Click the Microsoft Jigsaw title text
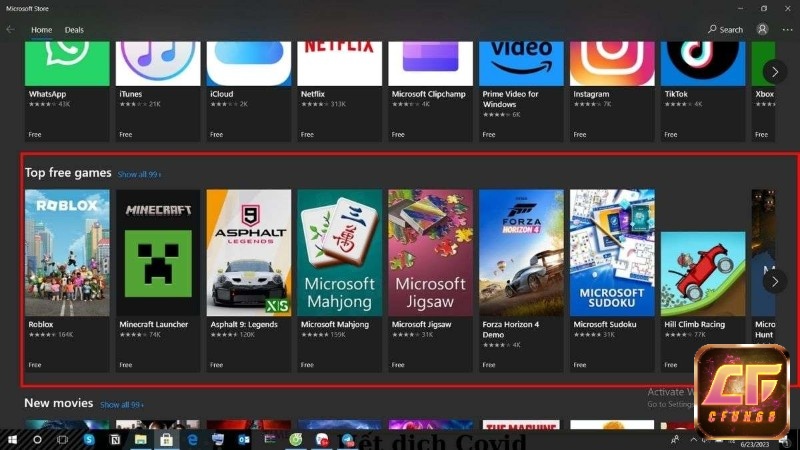800x450 pixels. pyautogui.click(x=421, y=324)
